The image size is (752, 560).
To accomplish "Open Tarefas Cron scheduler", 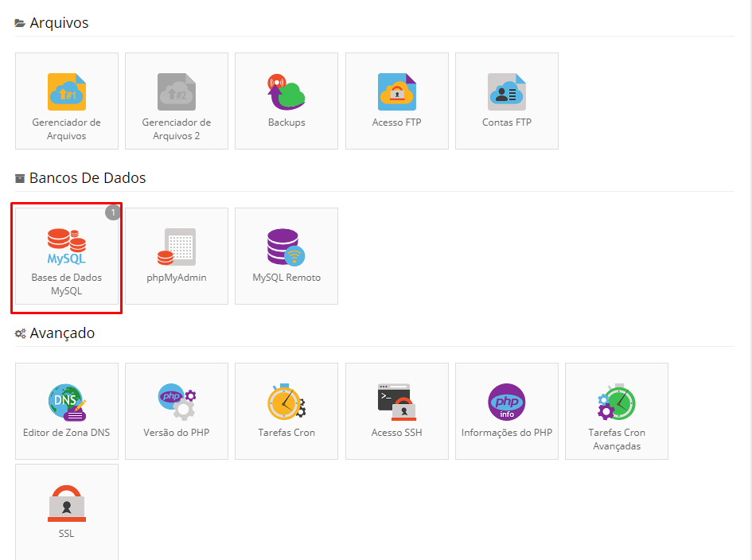I will tap(286, 410).
